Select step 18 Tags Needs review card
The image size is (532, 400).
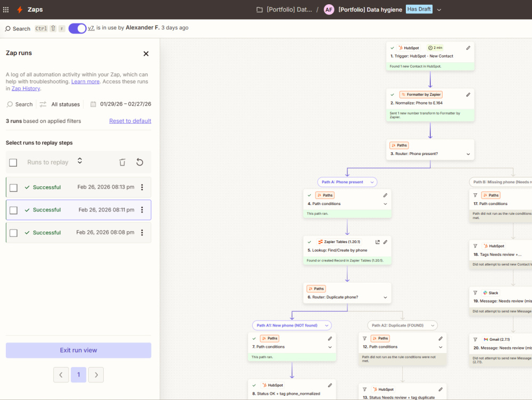501,255
